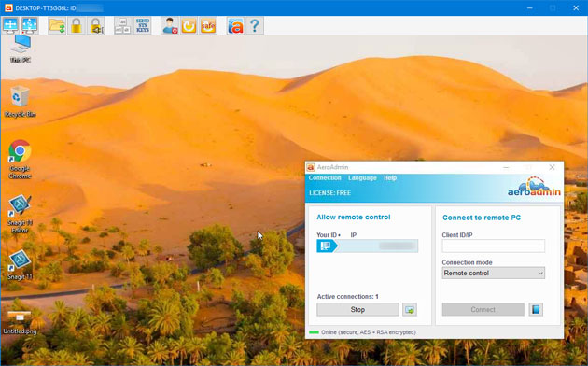588x366 pixels.
Task: Click the contact book icon beside Connect
Action: 536,309
